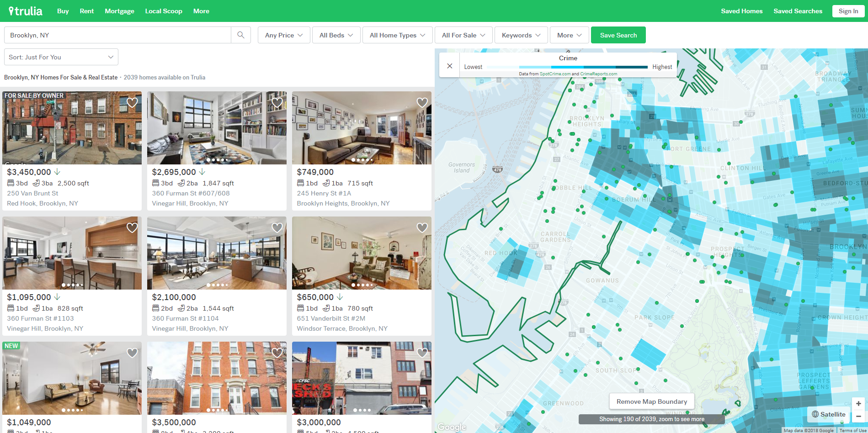Favorite the $2,100,000 Furman St #1104 listing

(277, 228)
